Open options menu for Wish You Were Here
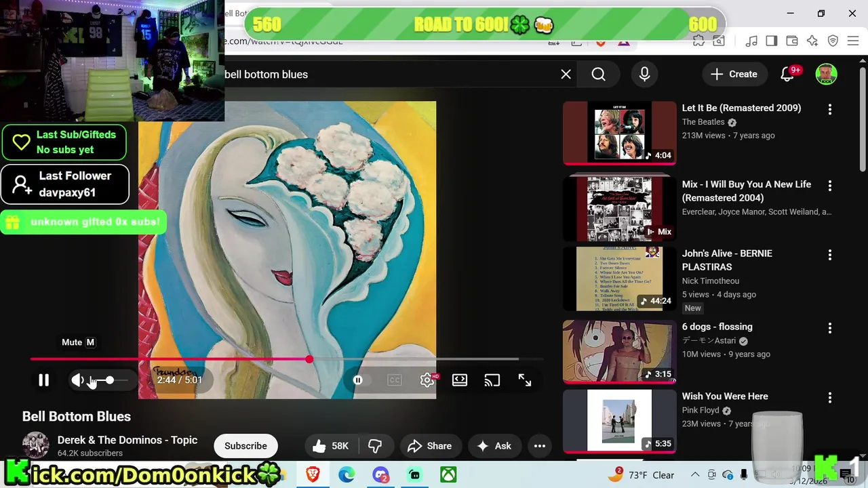 [830, 398]
